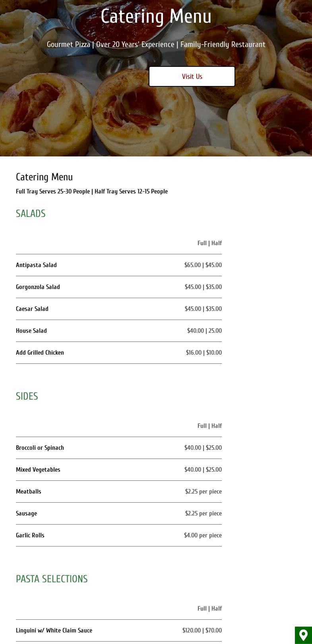Click the Gourmet Pizza tagline text
This screenshot has height=644, width=312.
coord(156,45)
